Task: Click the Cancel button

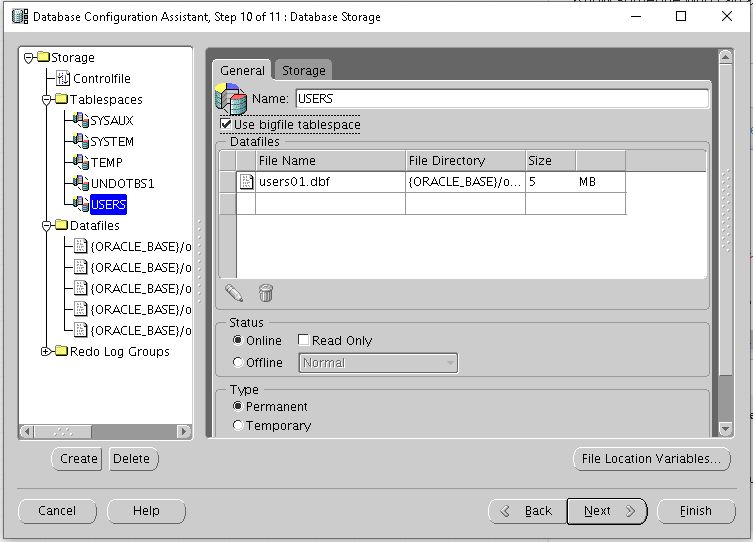Action: point(57,511)
